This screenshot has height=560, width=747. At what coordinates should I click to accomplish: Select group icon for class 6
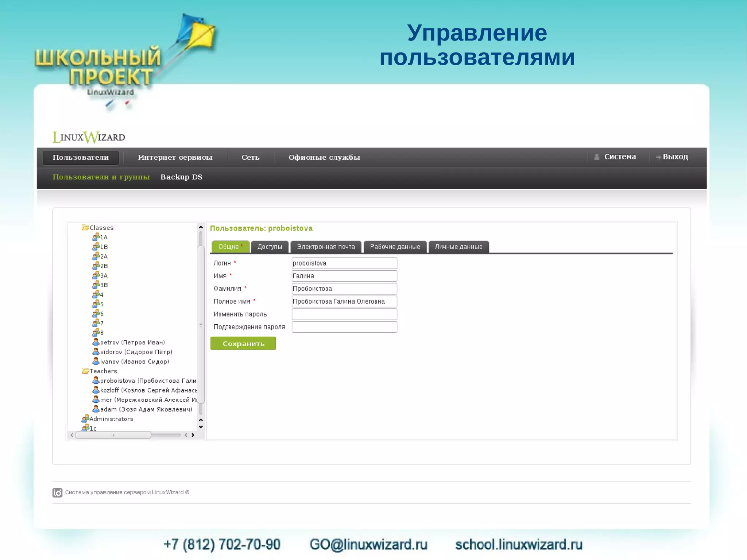96,313
